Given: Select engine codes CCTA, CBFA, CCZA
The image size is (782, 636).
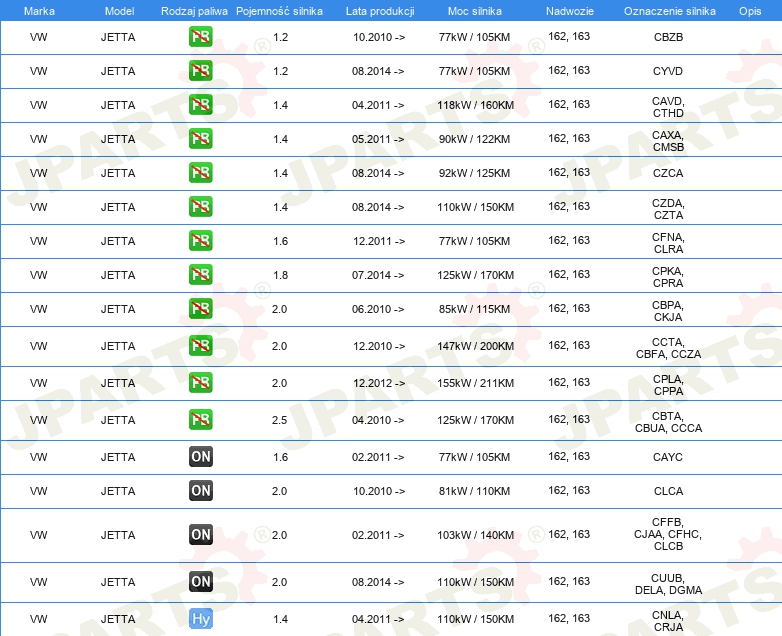Looking at the screenshot, I should pos(668,348).
